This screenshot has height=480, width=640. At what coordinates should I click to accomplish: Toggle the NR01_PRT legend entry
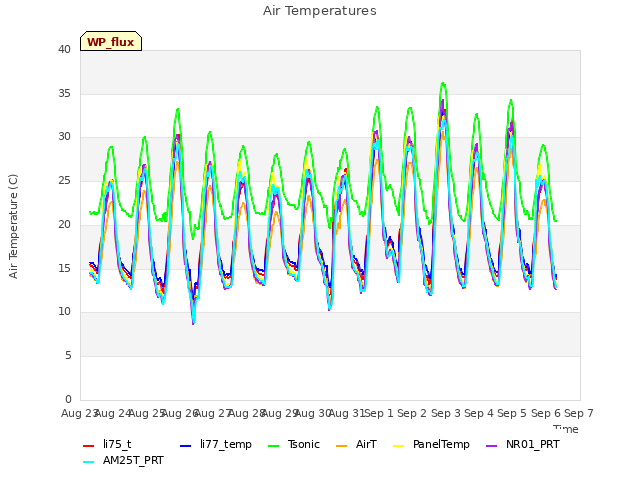pyautogui.click(x=523, y=444)
